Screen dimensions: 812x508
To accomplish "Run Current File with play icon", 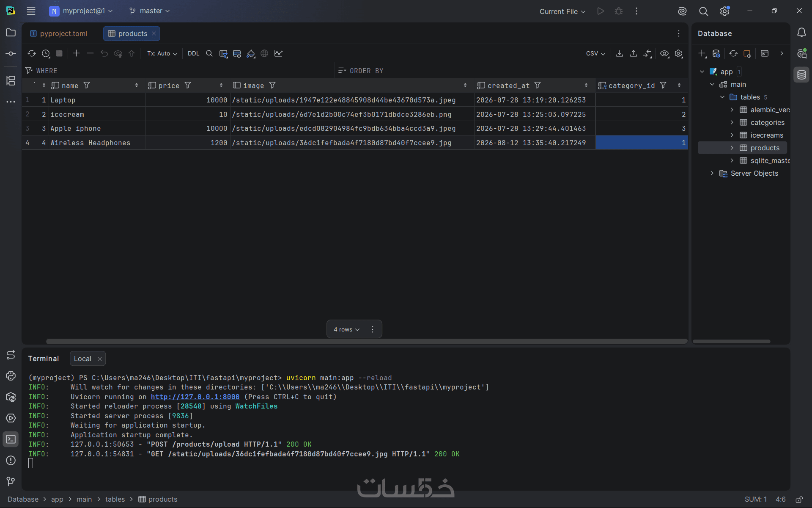I will [x=601, y=11].
